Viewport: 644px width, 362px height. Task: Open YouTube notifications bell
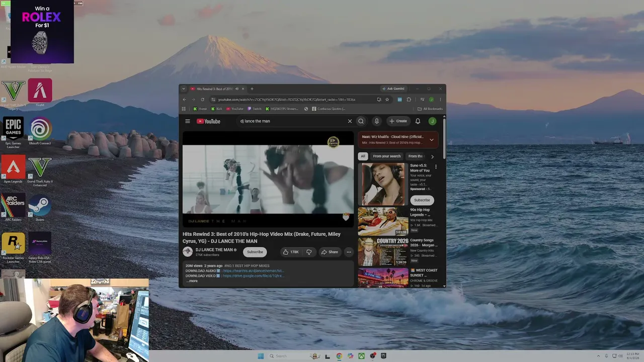point(418,121)
